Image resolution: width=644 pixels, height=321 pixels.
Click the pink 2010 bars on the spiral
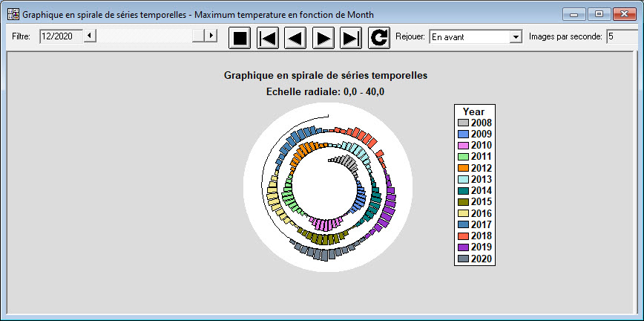(x=326, y=224)
